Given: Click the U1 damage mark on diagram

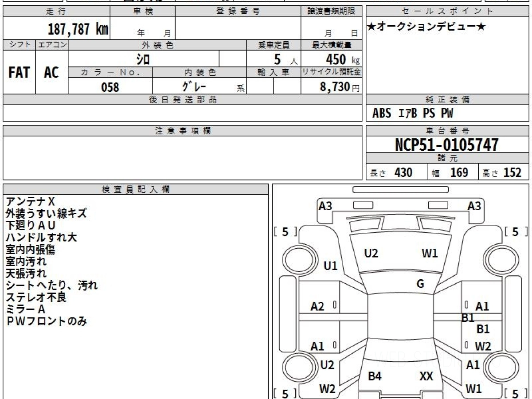Looking at the screenshot, I should (331, 266).
